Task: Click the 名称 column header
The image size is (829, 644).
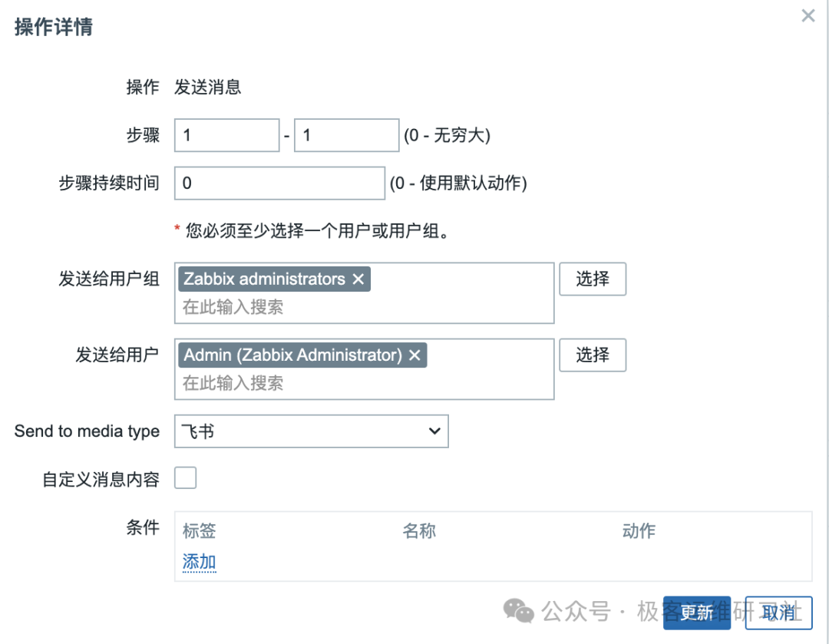Action: 419,530
